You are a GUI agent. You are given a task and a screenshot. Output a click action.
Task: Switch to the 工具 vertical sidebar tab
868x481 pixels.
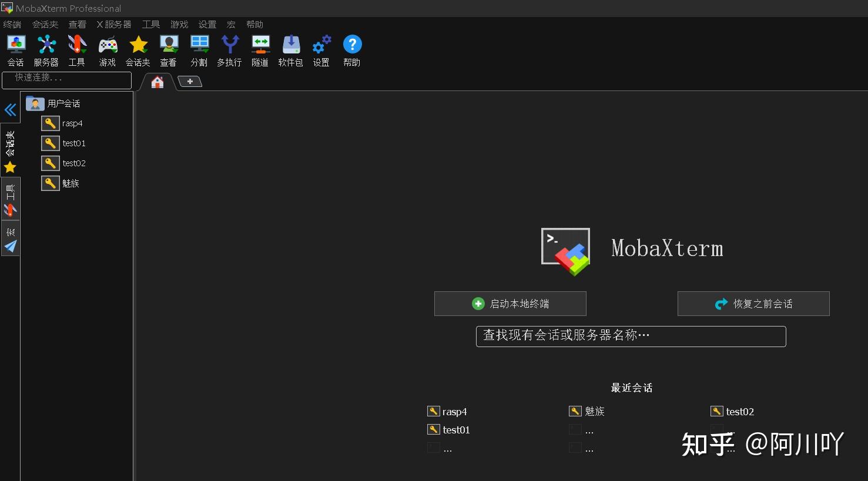click(10, 199)
